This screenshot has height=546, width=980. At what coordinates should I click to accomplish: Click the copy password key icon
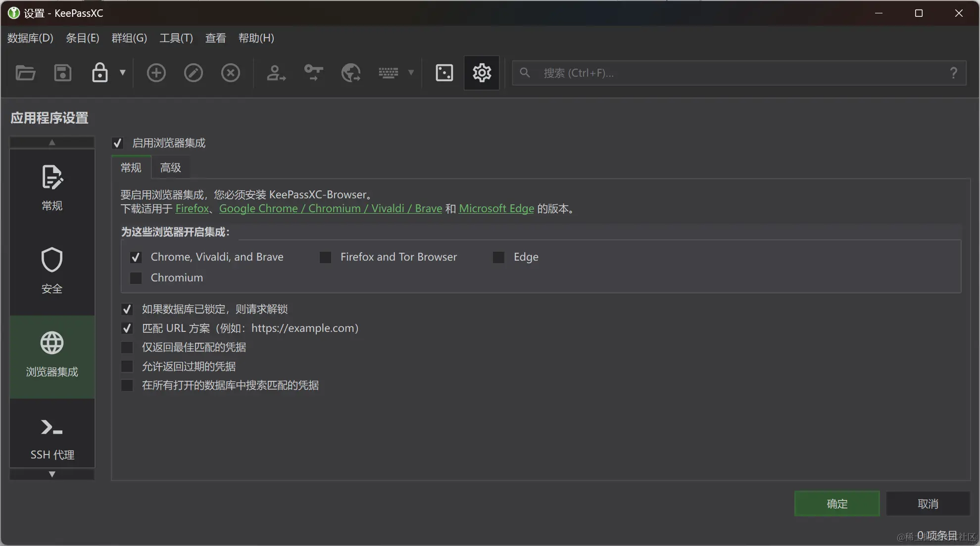[x=313, y=73]
